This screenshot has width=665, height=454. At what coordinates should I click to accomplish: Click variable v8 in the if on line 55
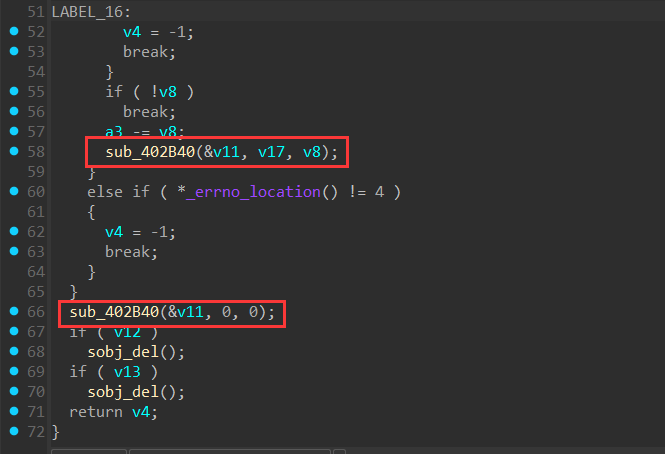tap(168, 92)
